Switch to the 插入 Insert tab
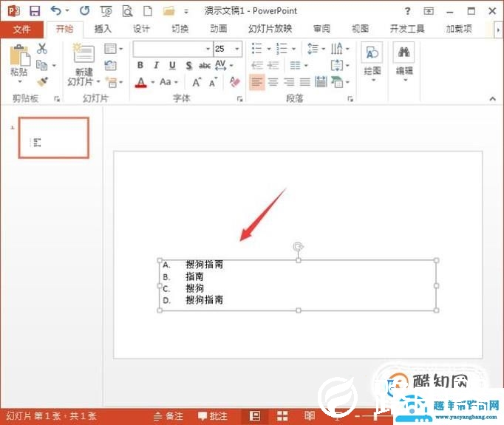Image resolution: width=504 pixels, height=425 pixels. 103,30
